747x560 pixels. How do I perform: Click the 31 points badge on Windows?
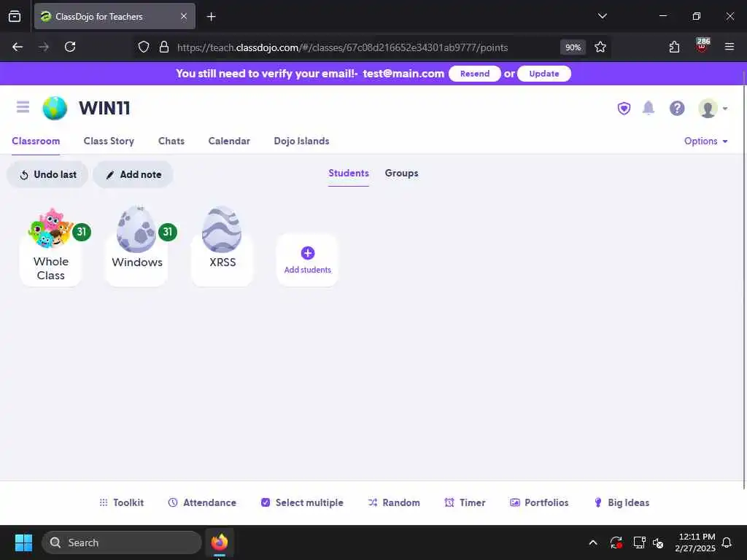click(x=167, y=232)
